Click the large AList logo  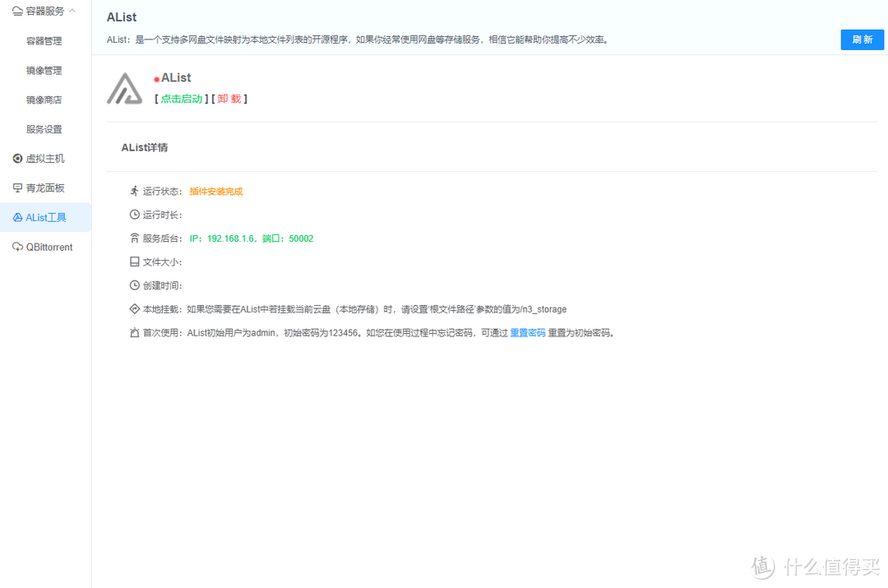125,88
